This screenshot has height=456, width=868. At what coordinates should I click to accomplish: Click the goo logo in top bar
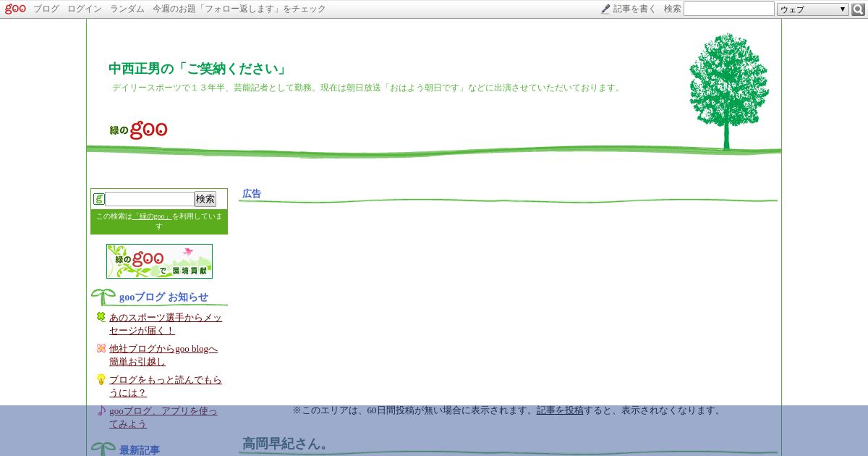(15, 9)
